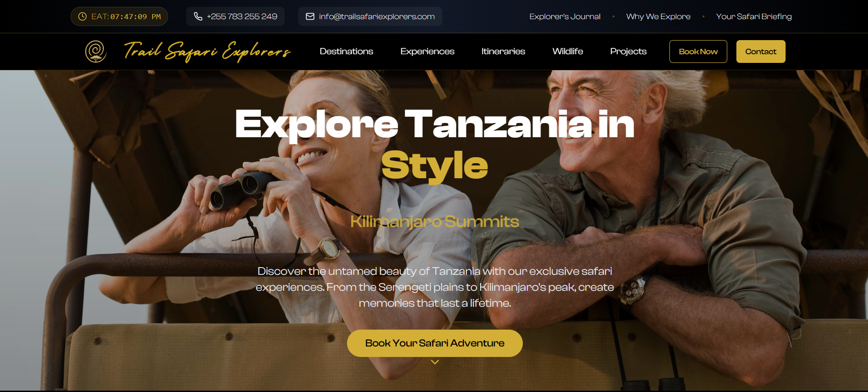Image resolution: width=868 pixels, height=392 pixels.
Task: Click the gold Contact button
Action: [761, 52]
